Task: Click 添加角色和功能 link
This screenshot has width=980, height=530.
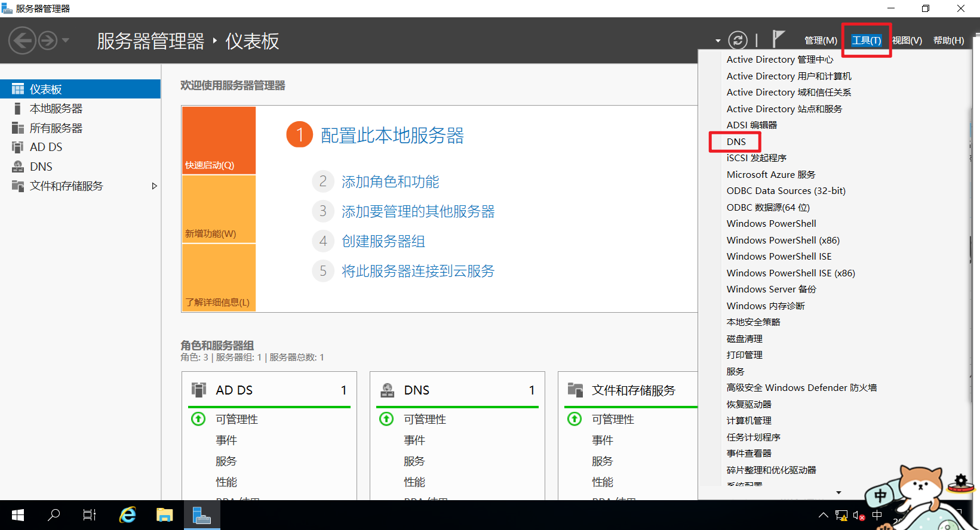Action: coord(391,181)
